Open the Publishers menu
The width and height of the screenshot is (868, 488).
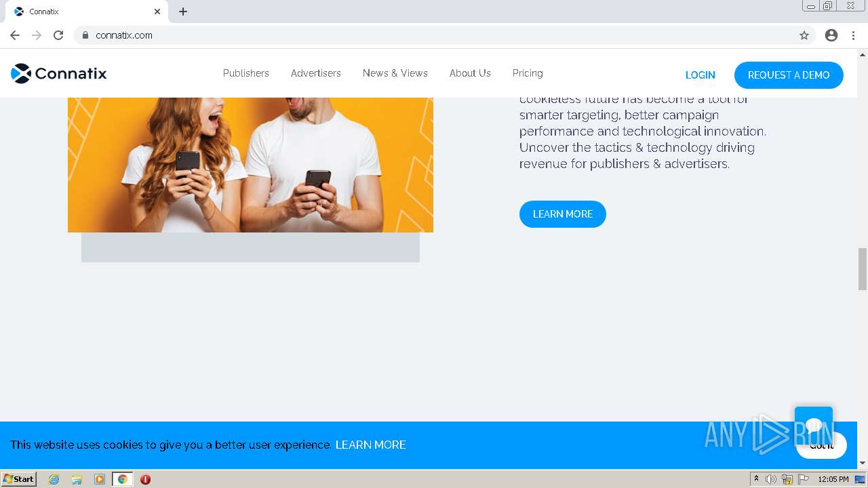(x=246, y=73)
